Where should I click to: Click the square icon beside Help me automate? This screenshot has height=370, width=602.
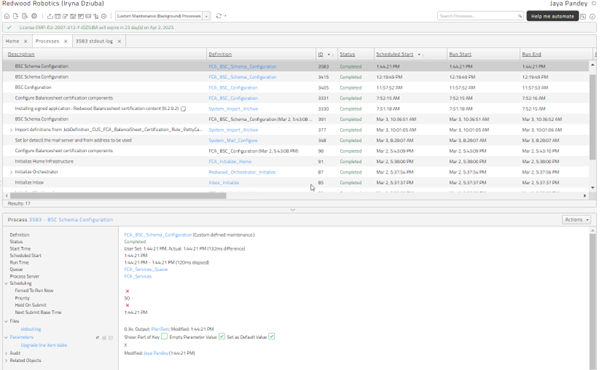(x=583, y=17)
